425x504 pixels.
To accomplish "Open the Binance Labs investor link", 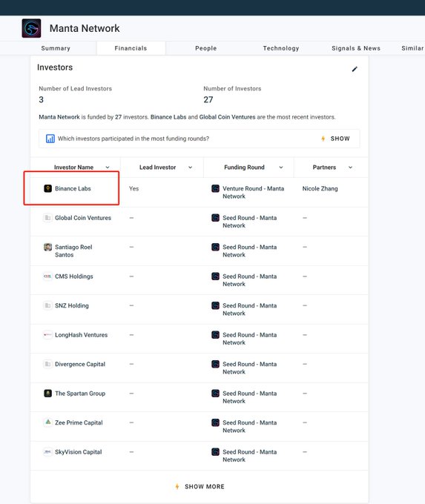I will (x=73, y=188).
